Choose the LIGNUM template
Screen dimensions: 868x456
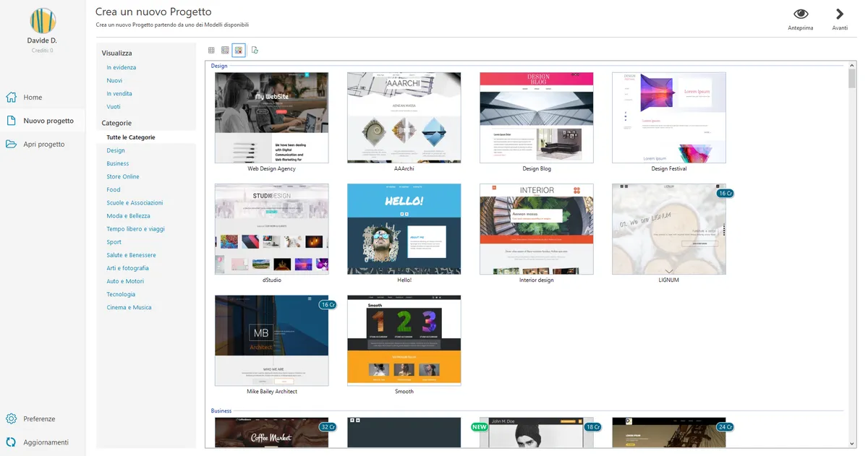coord(668,229)
